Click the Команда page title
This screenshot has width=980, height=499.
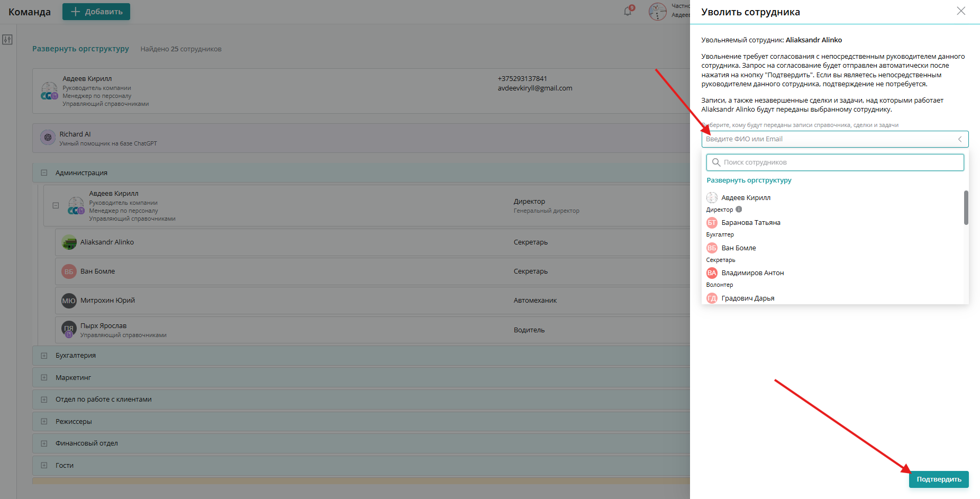(30, 12)
